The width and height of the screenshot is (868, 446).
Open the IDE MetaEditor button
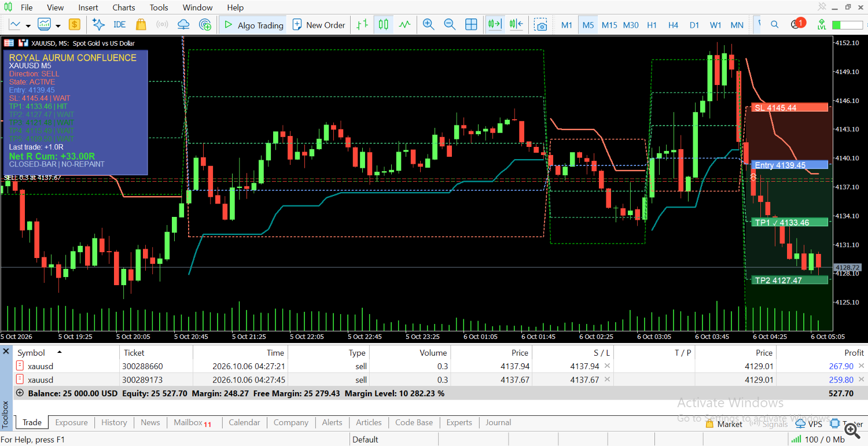pos(119,25)
